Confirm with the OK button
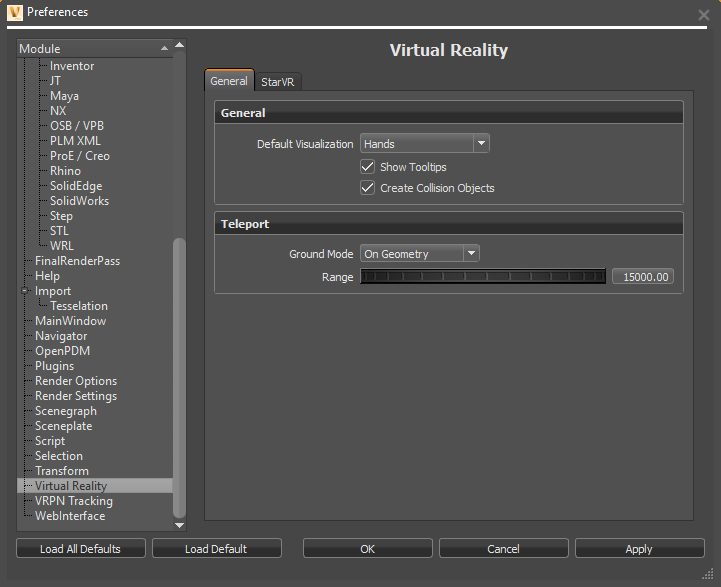Viewport: 721px width, 587px height. [x=367, y=548]
